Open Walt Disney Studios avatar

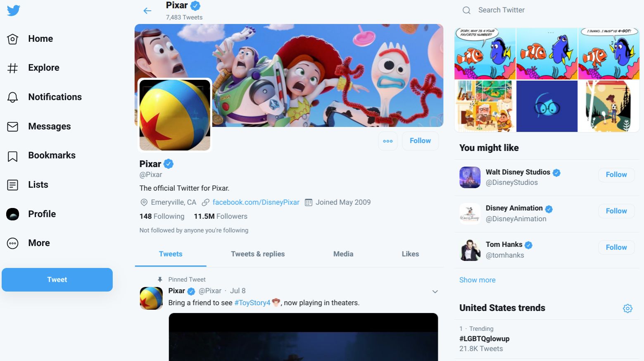pos(470,177)
